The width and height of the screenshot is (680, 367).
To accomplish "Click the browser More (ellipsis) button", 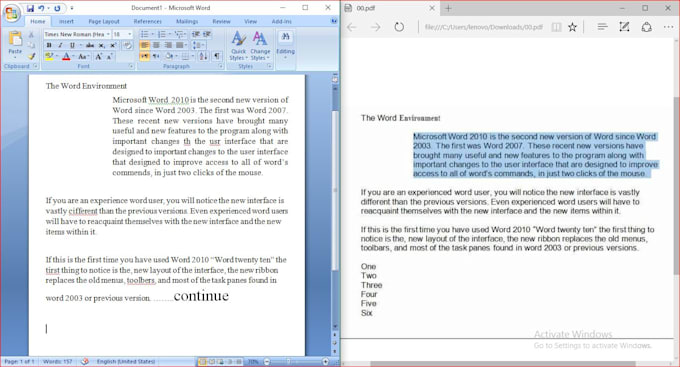I will point(668,27).
